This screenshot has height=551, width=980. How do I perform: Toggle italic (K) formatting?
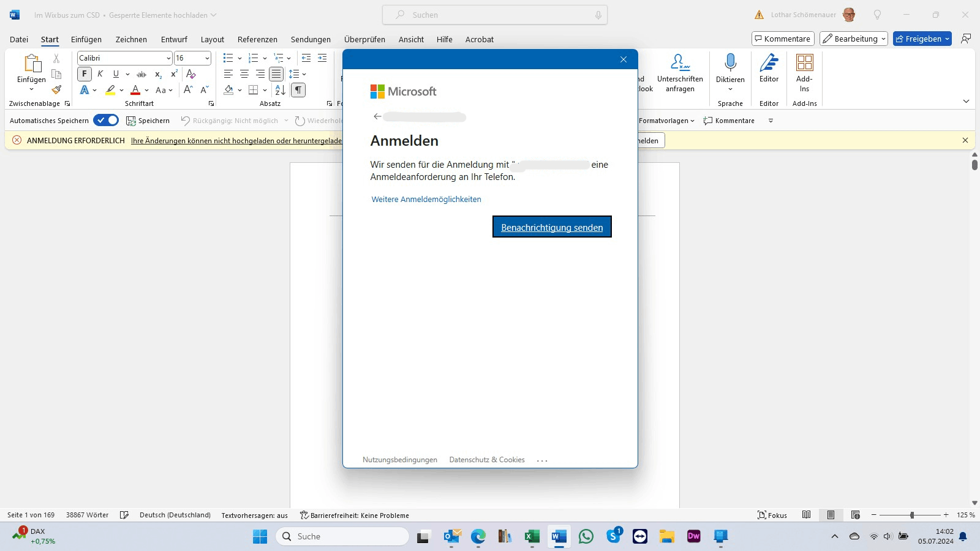tap(100, 74)
